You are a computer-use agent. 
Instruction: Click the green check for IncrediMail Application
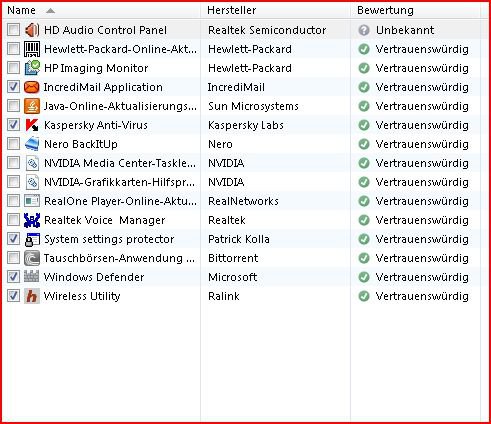[x=364, y=87]
